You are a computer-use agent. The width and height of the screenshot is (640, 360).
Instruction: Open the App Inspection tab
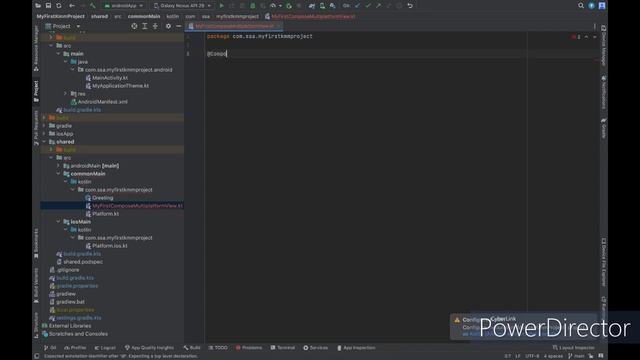356,348
